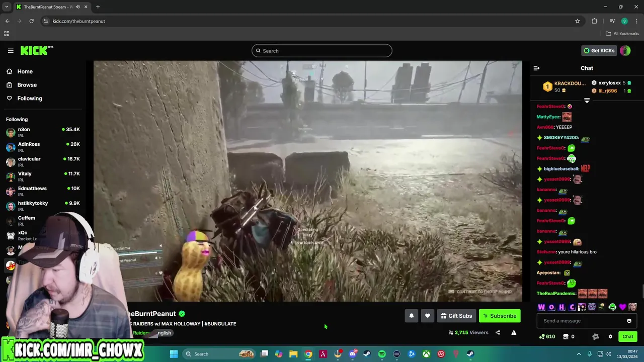Viewport: 644px width, 362px height.
Task: Open the profile avatar menu
Action: pos(625,50)
